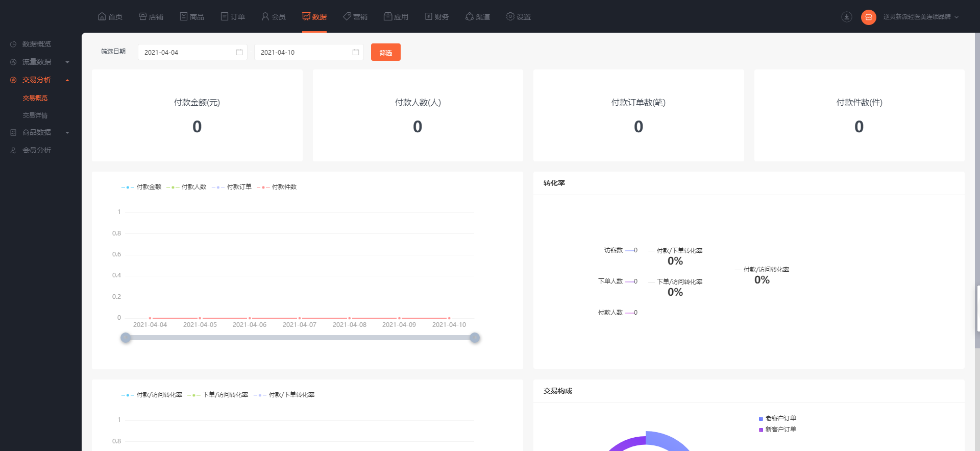Click the donut chart in 交易构成
980x451 pixels.
click(x=648, y=441)
